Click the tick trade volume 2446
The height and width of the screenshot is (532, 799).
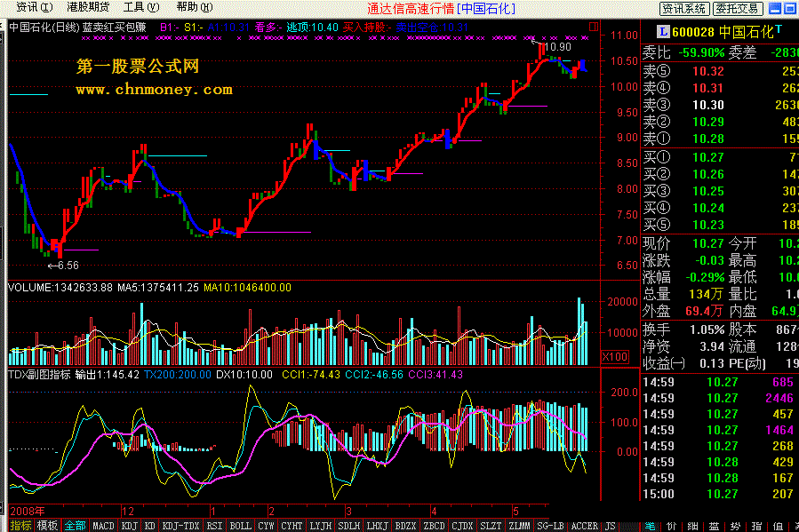tap(779, 398)
